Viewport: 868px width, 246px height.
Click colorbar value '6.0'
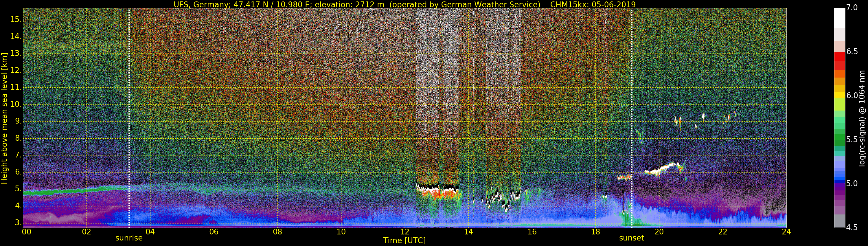click(852, 96)
